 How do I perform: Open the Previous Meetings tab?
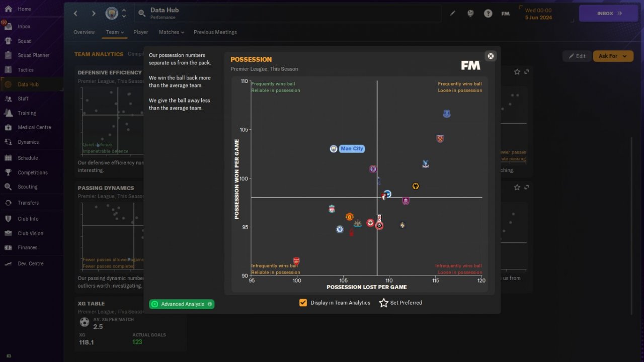215,32
